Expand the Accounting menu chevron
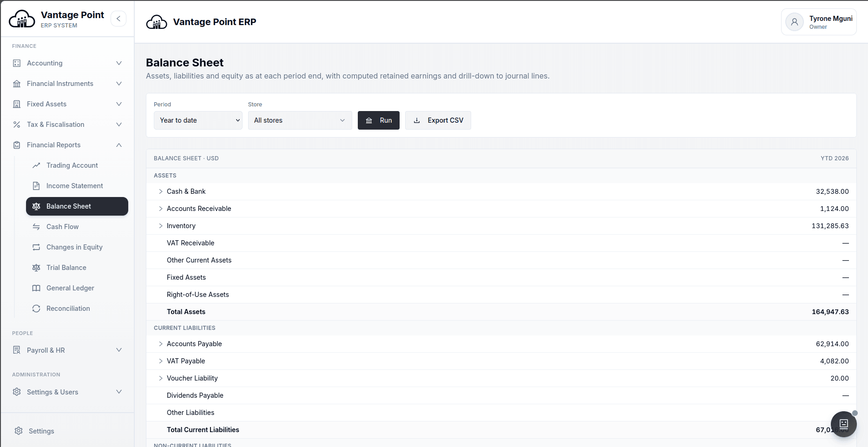 click(119, 63)
